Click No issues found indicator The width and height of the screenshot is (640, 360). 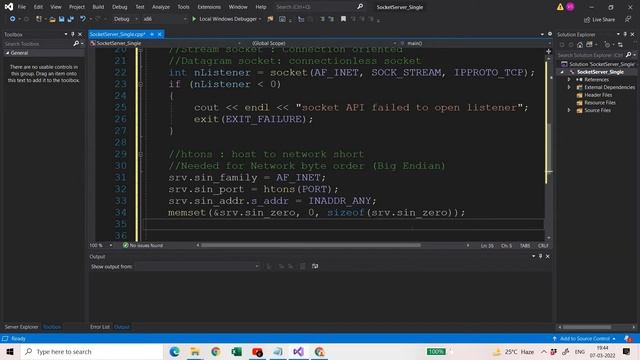point(142,245)
